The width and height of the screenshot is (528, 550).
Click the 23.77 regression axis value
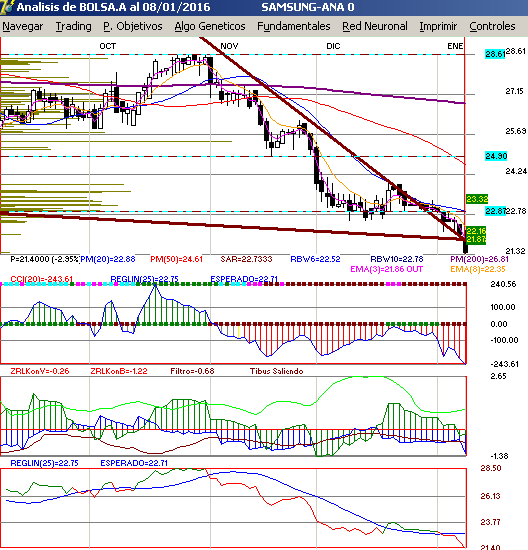point(490,522)
